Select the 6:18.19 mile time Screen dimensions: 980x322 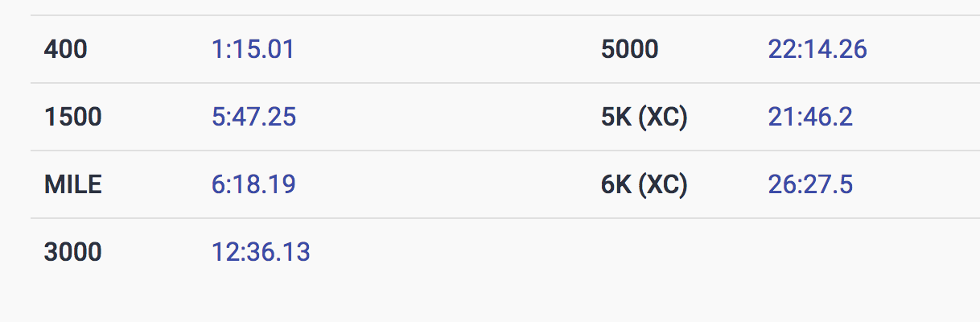tap(253, 185)
